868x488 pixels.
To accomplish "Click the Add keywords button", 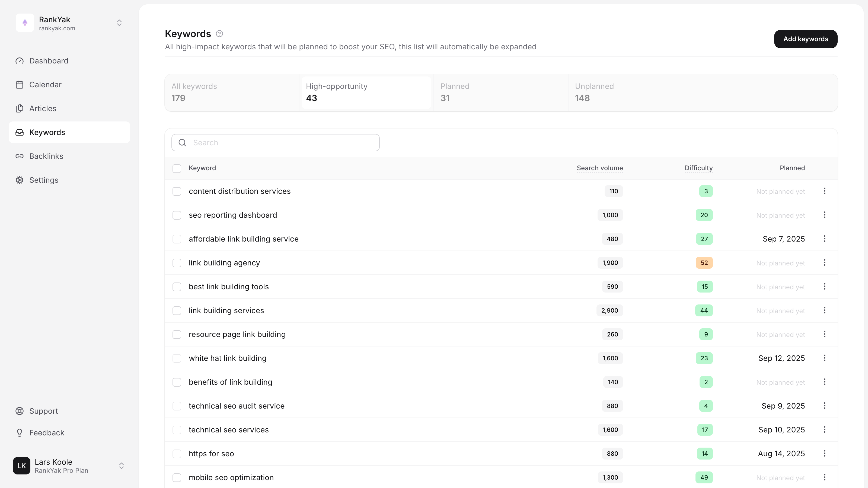I will [805, 39].
